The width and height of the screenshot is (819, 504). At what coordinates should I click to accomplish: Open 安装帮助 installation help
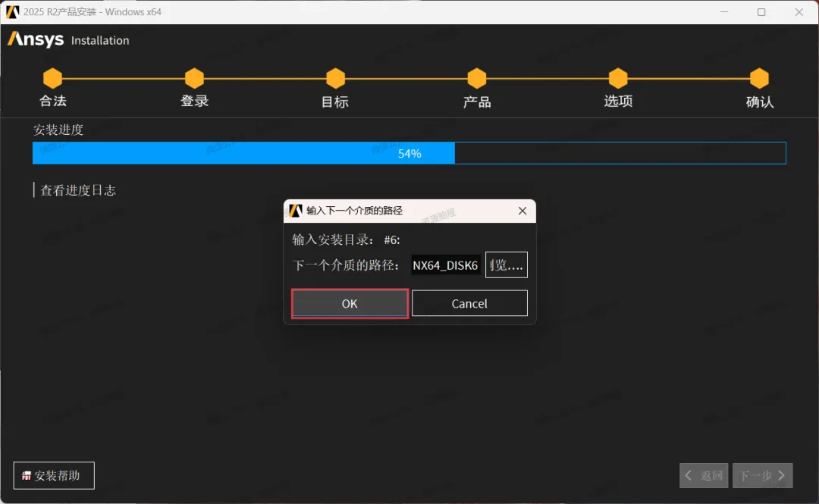pos(54,475)
